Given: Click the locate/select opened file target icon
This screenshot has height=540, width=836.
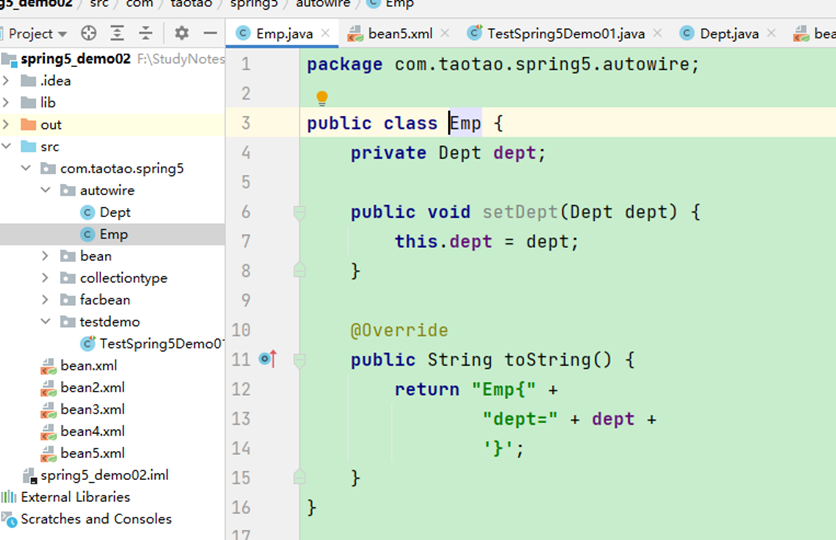Looking at the screenshot, I should point(89,33).
